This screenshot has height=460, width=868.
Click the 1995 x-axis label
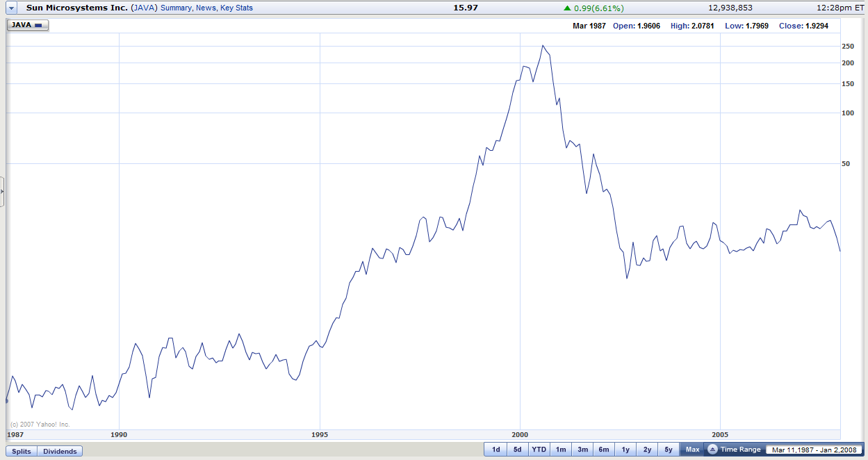(x=320, y=435)
